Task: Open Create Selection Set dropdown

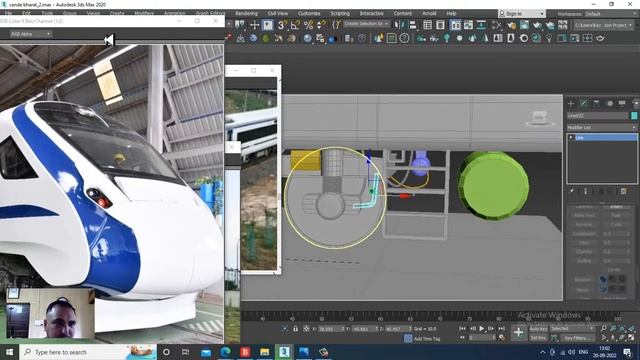Action: [x=366, y=24]
